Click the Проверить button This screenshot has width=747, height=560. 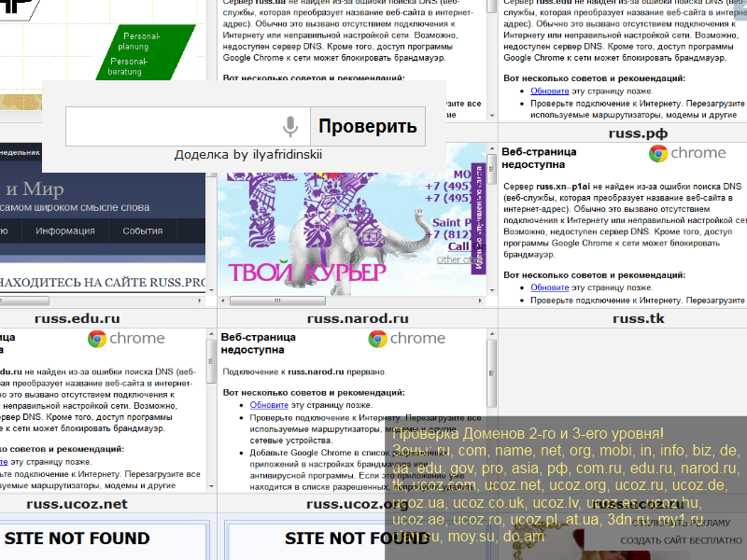368,126
